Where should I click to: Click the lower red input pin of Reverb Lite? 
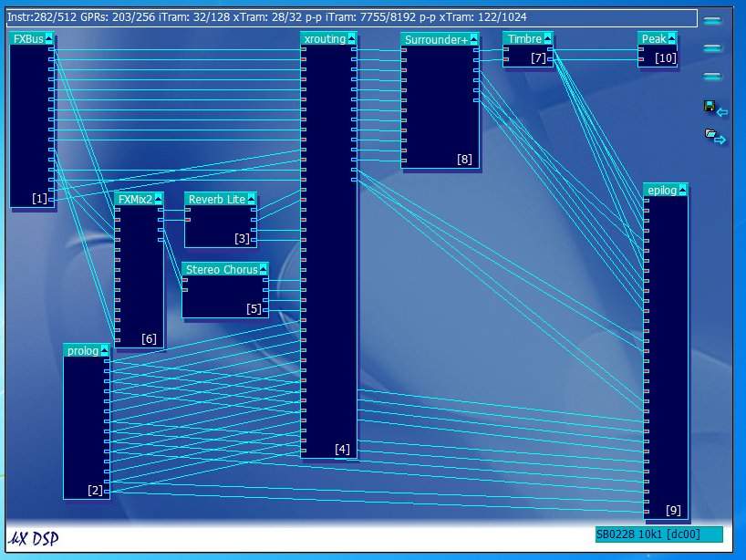tap(188, 220)
